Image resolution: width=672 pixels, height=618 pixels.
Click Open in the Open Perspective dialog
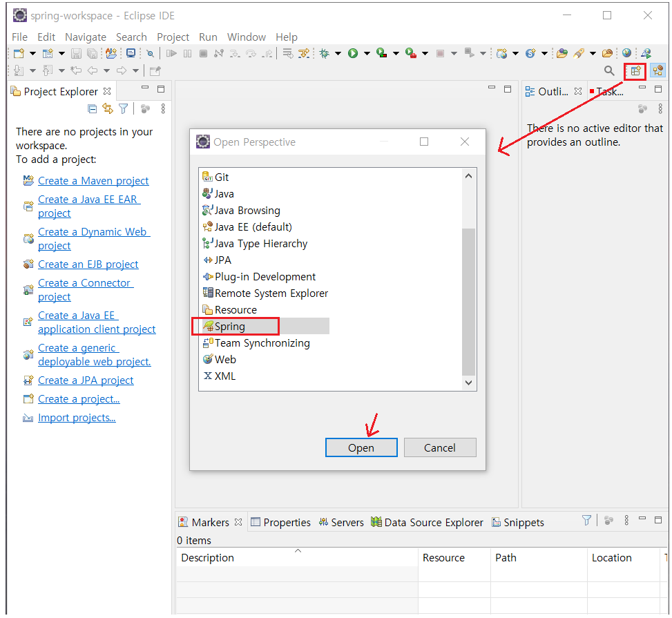[361, 448]
